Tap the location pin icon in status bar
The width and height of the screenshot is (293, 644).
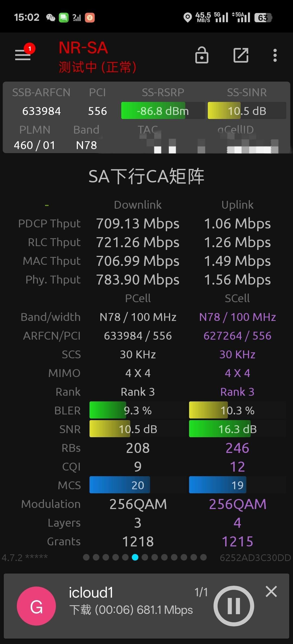(x=187, y=18)
